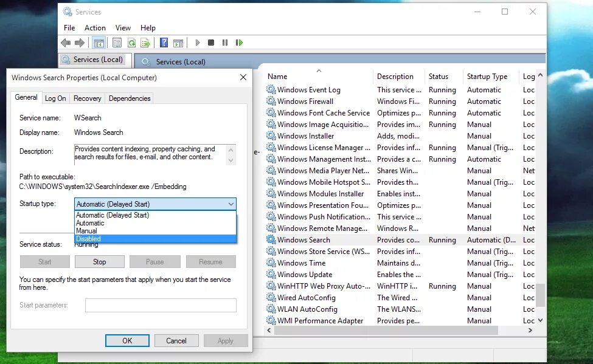Choose Disabled from the startup type list
This screenshot has height=364, width=593.
155,239
